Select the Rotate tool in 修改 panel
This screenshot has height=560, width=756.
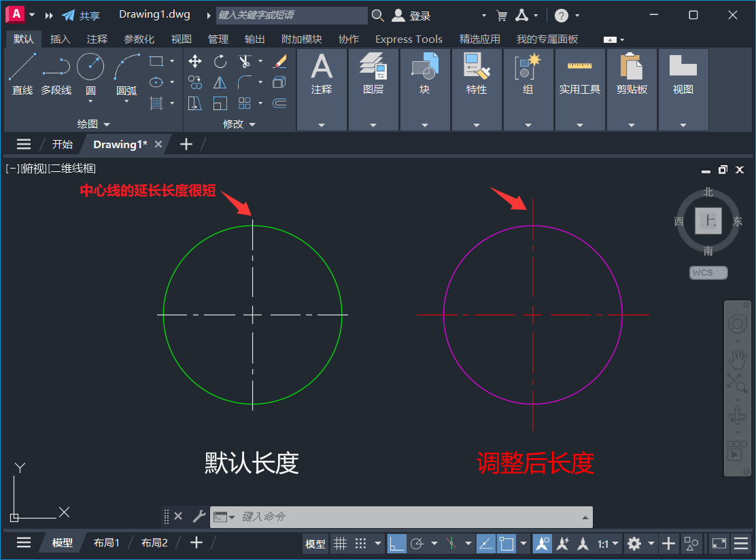click(222, 61)
